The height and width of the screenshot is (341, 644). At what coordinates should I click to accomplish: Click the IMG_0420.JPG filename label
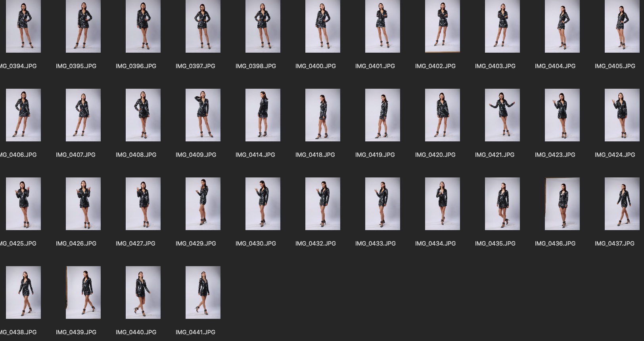(435, 155)
